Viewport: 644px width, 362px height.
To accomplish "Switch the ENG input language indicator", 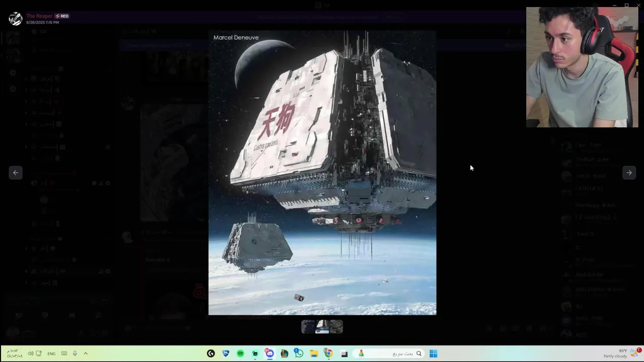I will [51, 353].
